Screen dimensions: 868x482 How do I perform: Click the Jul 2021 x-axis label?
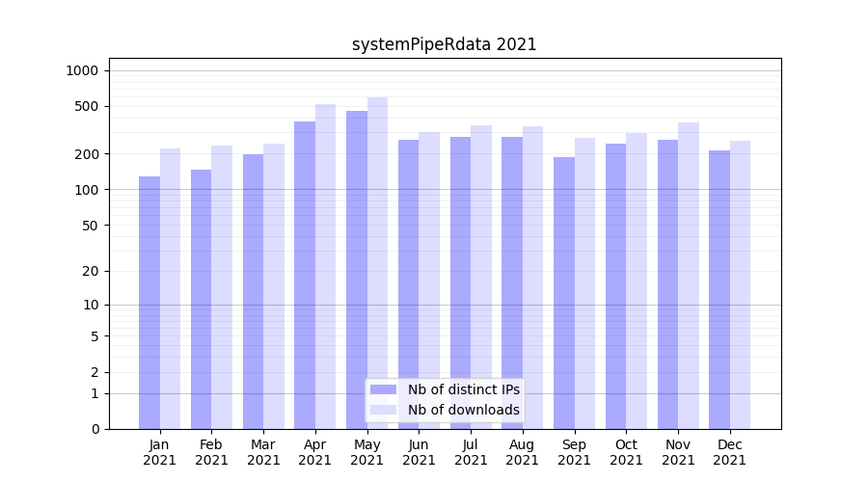pyautogui.click(x=471, y=452)
